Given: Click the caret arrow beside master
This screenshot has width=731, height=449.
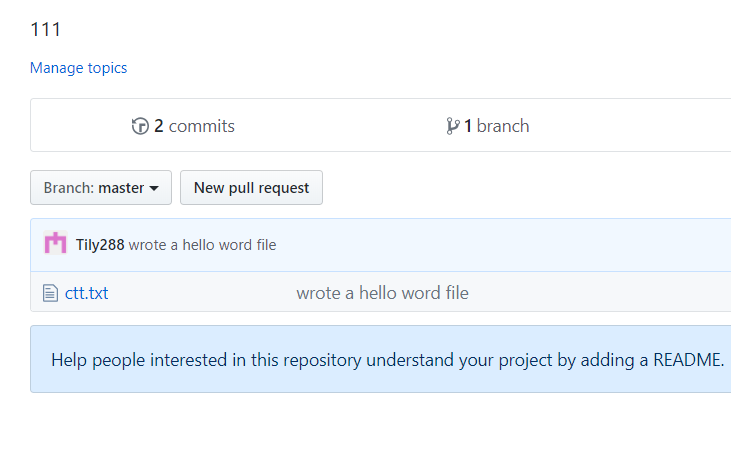Looking at the screenshot, I should (154, 188).
